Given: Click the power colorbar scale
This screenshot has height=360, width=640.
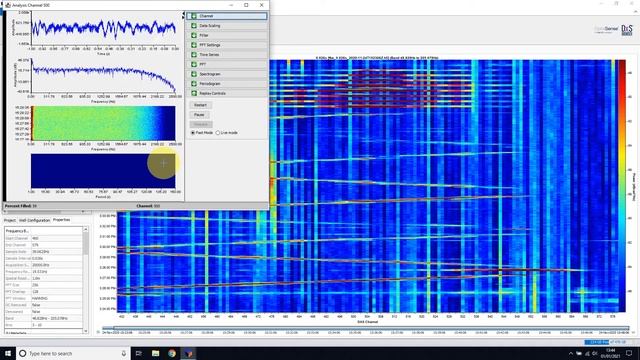Looking at the screenshot, I should [622, 186].
